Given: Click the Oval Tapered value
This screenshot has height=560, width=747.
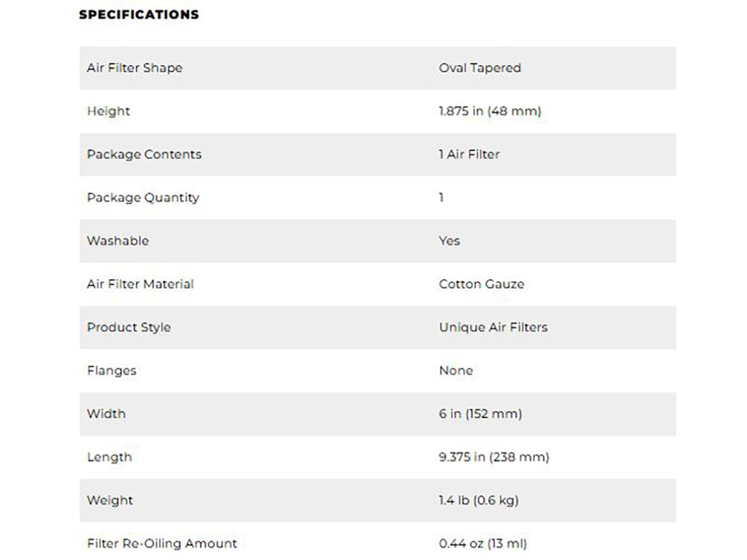Looking at the screenshot, I should [x=480, y=68].
